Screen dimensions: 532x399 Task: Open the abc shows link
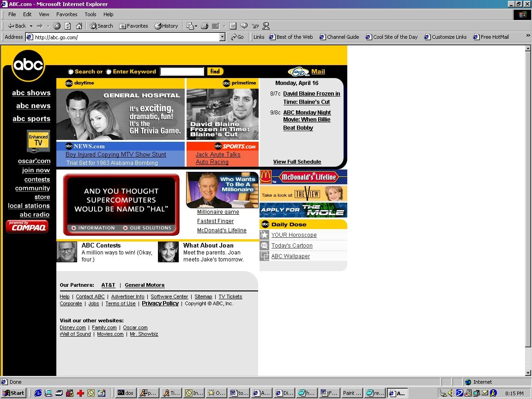(31, 93)
